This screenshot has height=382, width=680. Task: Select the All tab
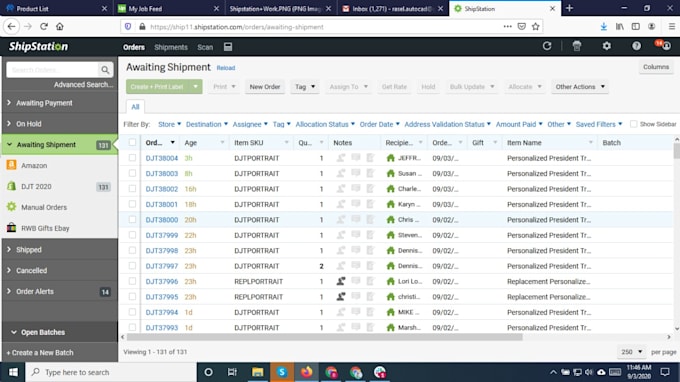pos(135,107)
